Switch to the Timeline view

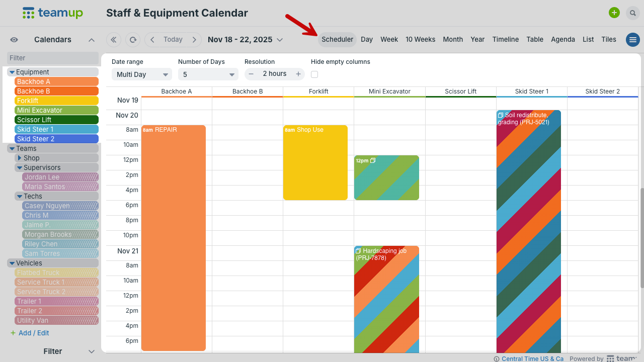tap(505, 40)
